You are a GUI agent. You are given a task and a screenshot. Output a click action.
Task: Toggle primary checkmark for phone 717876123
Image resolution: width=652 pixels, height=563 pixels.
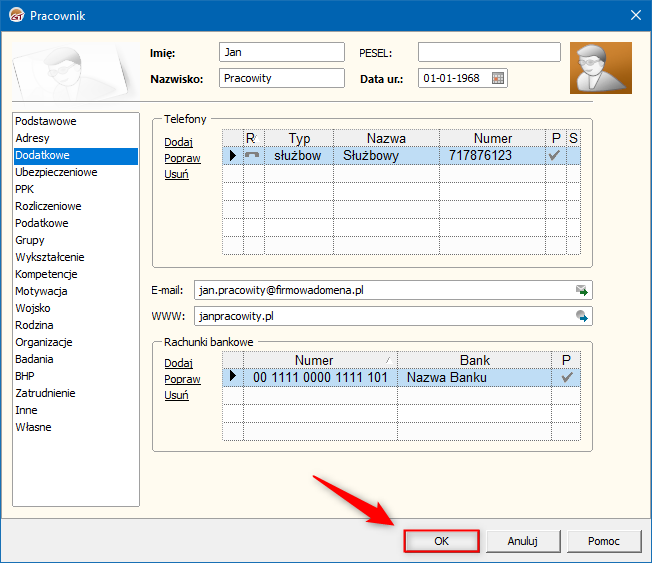(x=555, y=156)
